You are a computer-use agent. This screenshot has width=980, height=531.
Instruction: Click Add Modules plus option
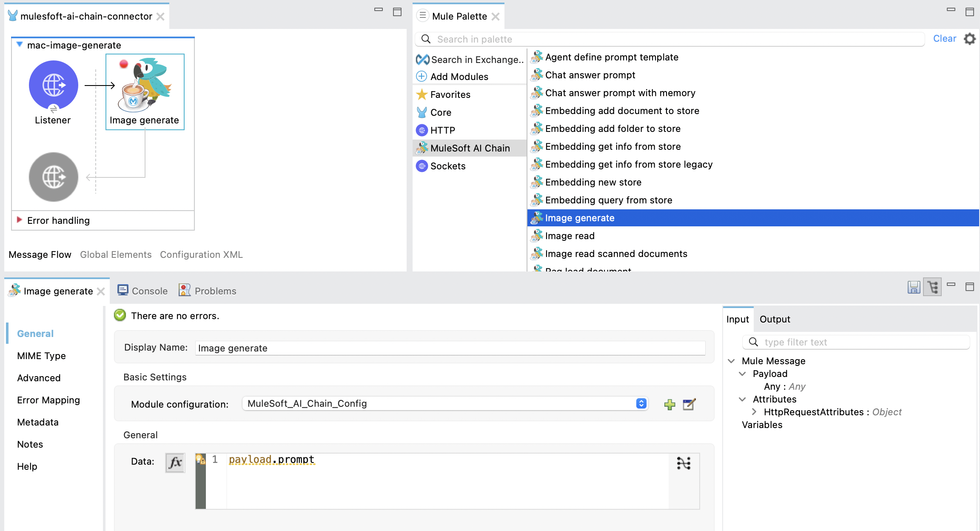click(452, 77)
